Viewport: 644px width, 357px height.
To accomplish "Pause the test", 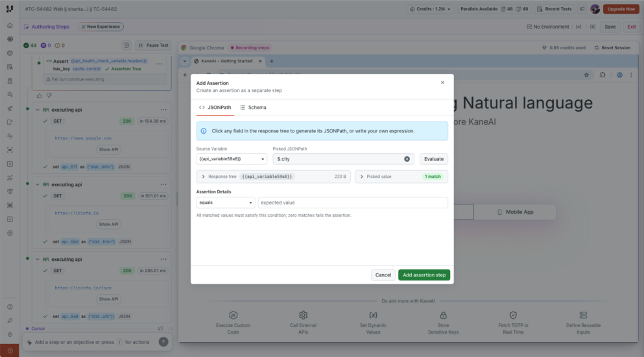I will pyautogui.click(x=153, y=45).
